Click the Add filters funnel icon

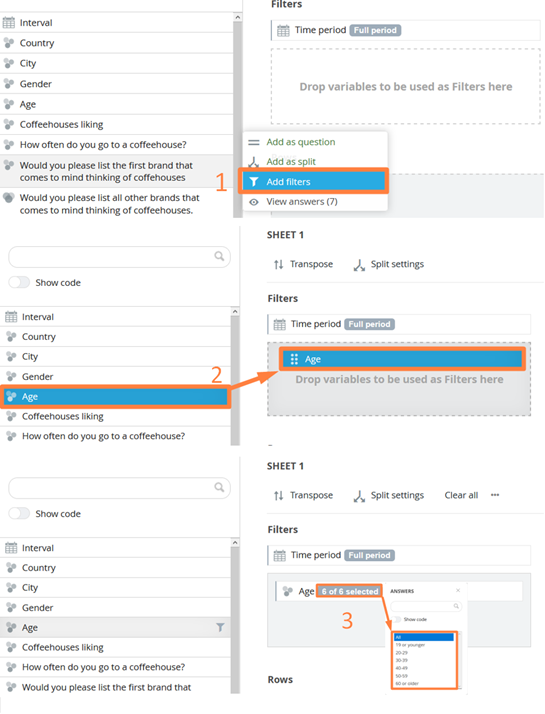point(254,182)
